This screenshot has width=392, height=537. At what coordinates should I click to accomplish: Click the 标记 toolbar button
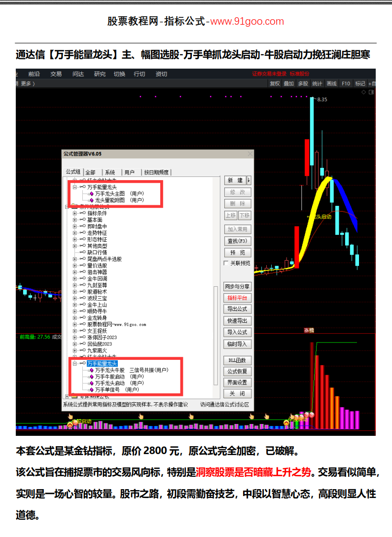(360, 83)
